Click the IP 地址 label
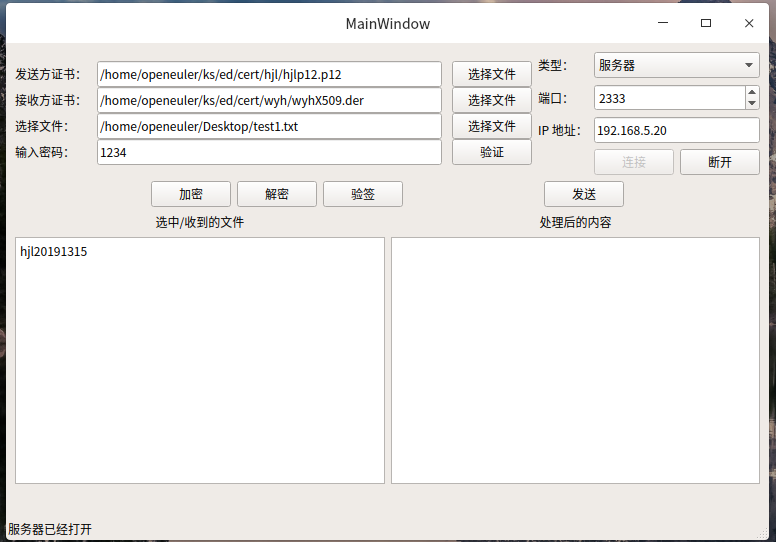Screen dimensions: 776x542 (x=559, y=131)
